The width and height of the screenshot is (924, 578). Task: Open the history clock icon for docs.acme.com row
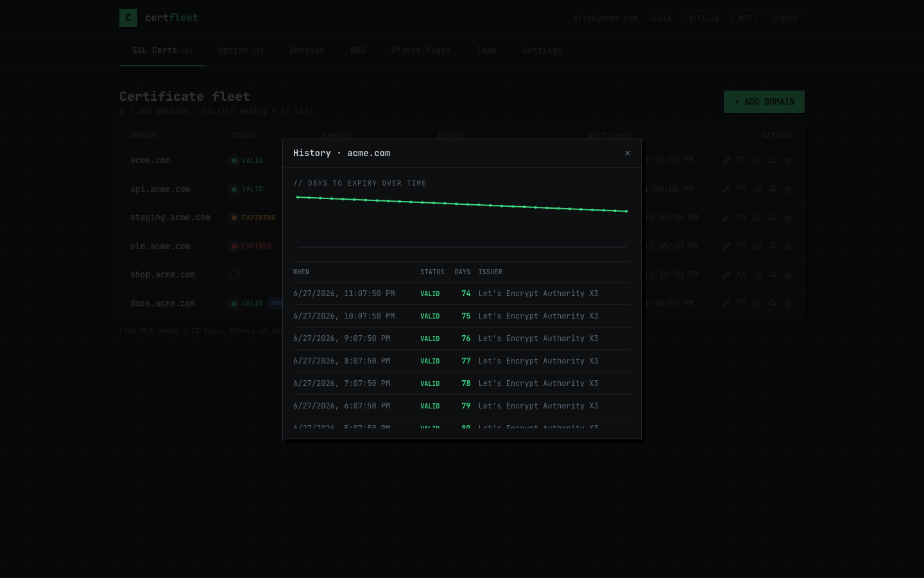click(757, 303)
